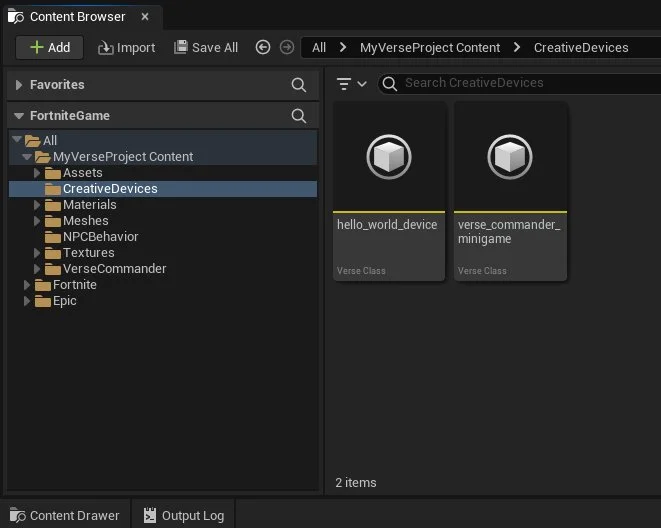
Task: Go forward in folder history
Action: tap(287, 47)
